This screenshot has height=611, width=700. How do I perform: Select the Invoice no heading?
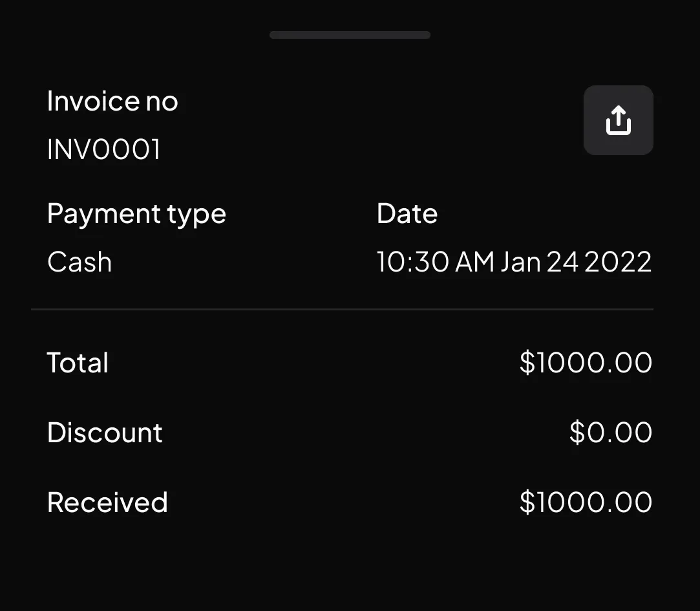click(112, 100)
